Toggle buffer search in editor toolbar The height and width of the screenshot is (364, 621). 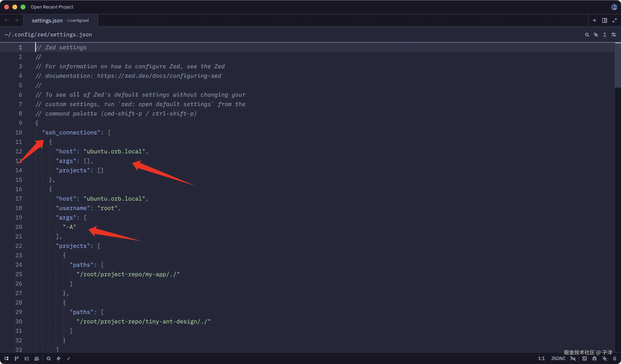587,35
